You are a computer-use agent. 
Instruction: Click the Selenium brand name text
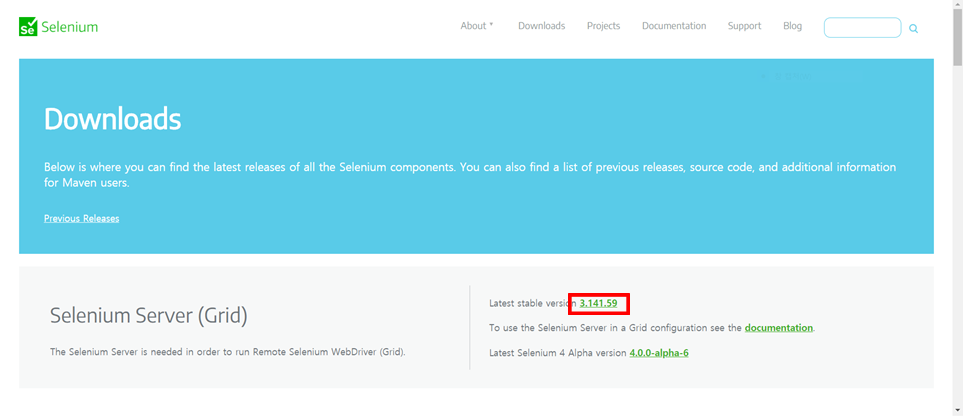(69, 27)
